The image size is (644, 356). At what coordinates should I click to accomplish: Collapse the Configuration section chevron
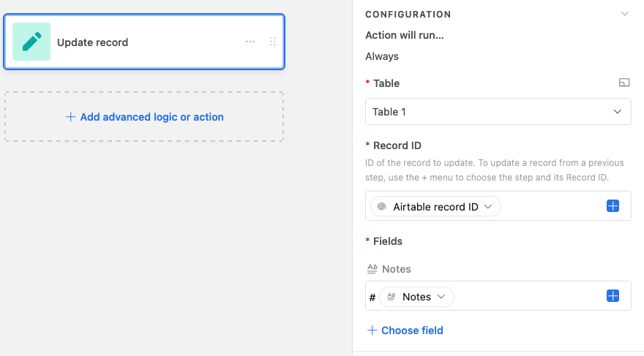tap(624, 14)
